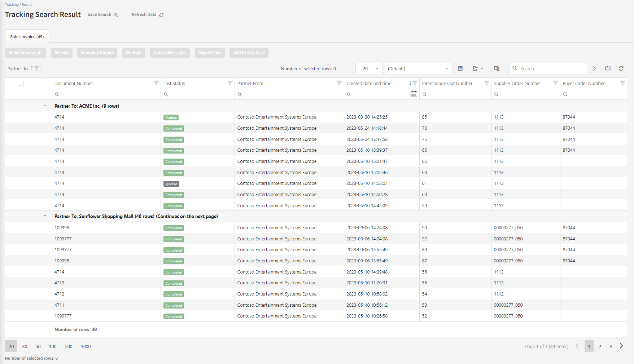Open the (Default) layout dropdown
The width and height of the screenshot is (634, 364).
coord(418,68)
